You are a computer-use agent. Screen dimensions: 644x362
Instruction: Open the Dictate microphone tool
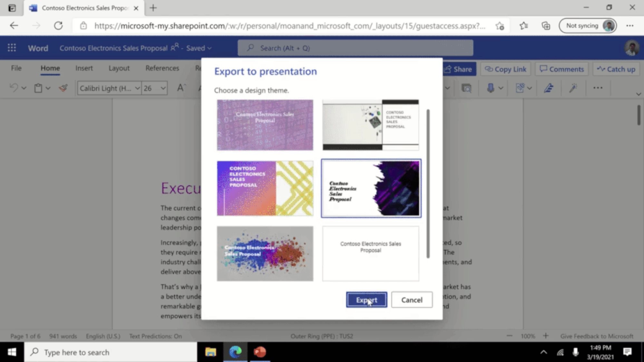tap(491, 88)
